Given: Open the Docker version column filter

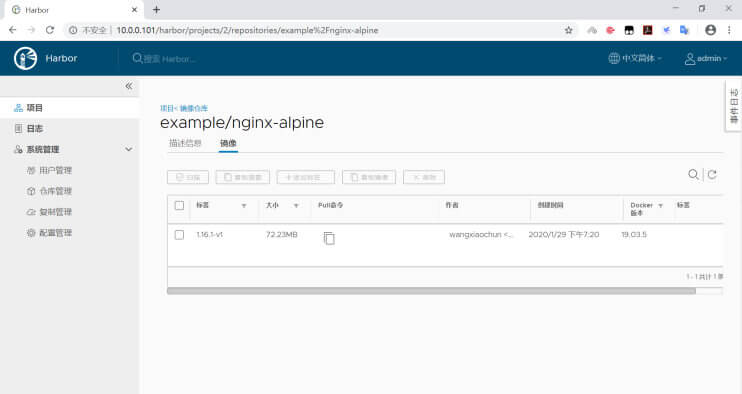Looking at the screenshot, I should click(661, 205).
